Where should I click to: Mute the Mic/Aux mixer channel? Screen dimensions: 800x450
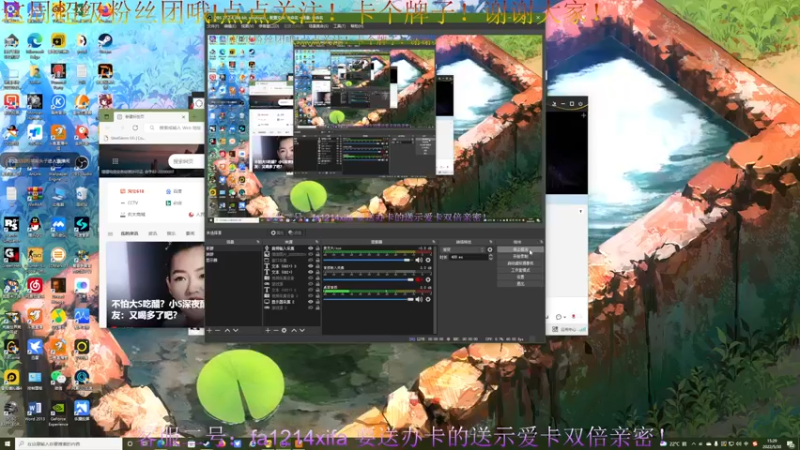tap(419, 260)
